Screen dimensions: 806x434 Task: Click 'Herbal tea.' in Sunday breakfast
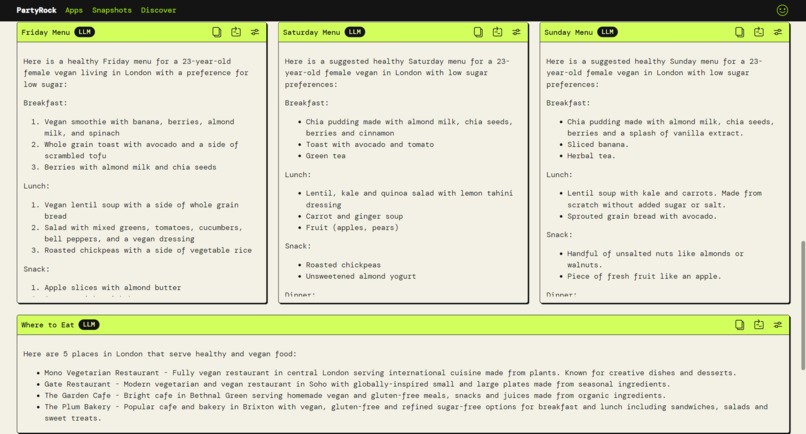click(591, 156)
